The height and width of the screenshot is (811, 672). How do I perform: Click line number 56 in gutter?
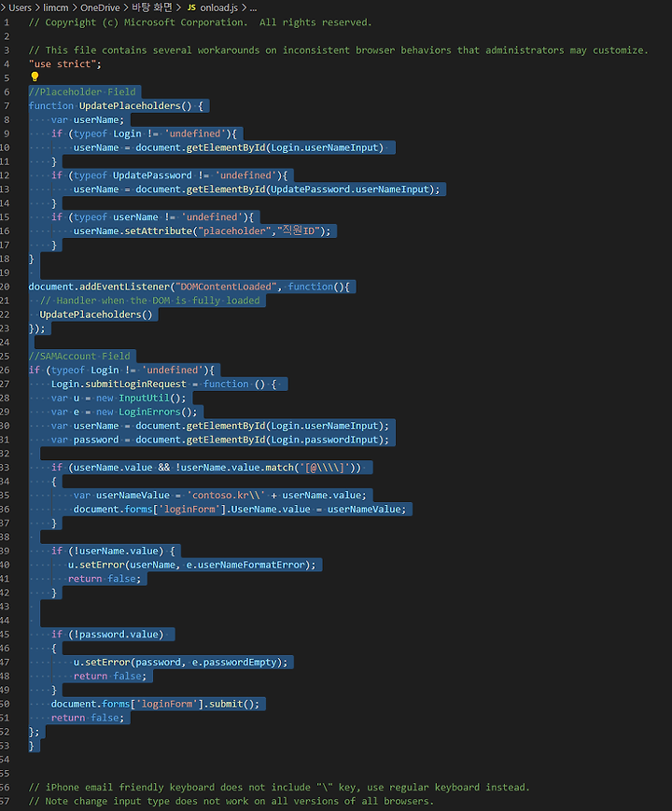point(5,788)
